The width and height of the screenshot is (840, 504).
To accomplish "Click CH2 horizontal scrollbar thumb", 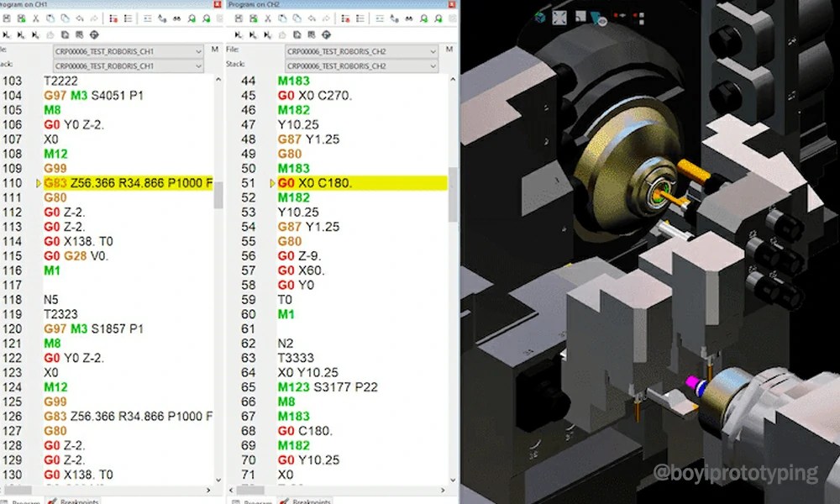I will [250, 490].
